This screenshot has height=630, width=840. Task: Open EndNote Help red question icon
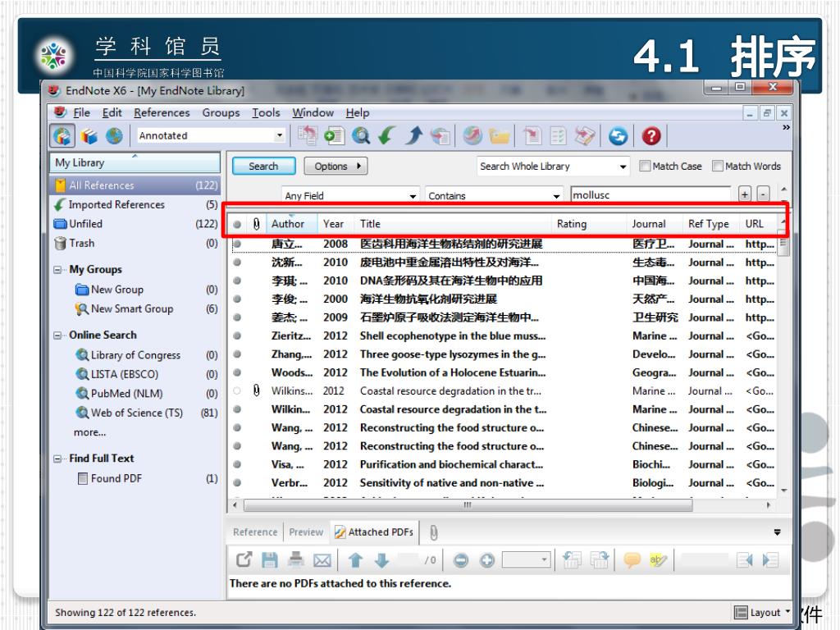[x=651, y=136]
